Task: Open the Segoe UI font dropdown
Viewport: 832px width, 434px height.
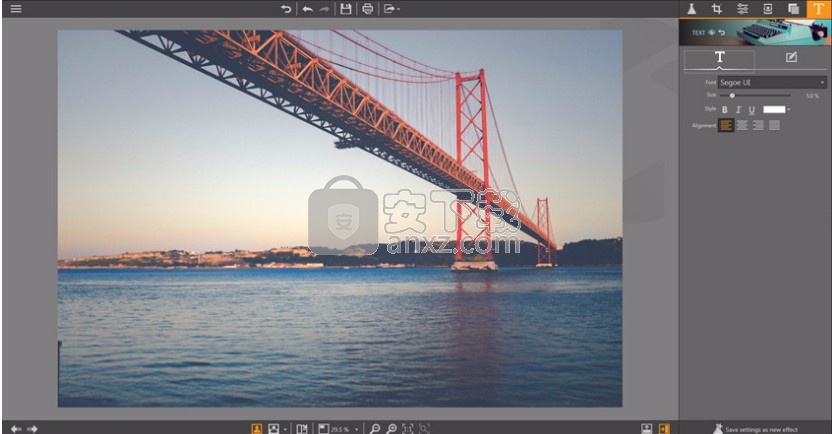Action: coord(772,82)
